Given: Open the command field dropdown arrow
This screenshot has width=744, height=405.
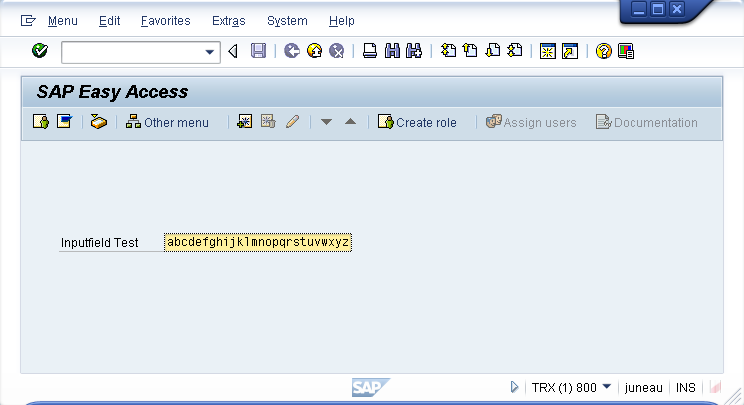Looking at the screenshot, I should pos(209,52).
